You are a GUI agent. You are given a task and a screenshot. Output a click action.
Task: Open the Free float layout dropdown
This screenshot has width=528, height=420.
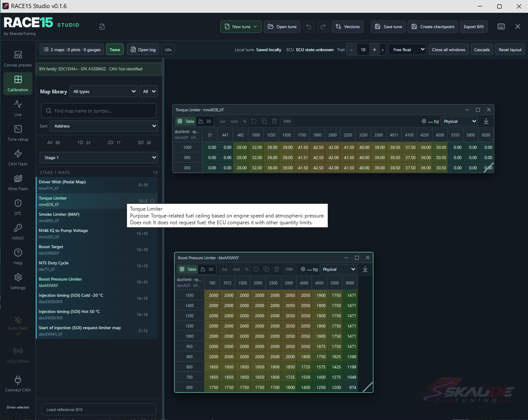coord(407,50)
